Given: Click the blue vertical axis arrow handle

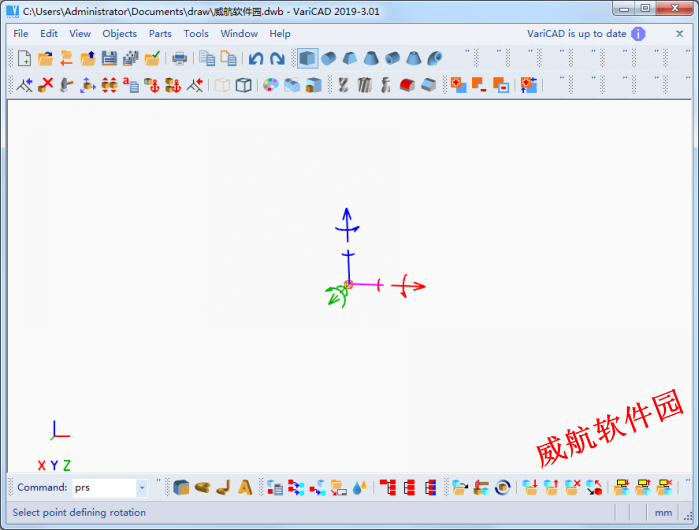Looking at the screenshot, I should pos(347,225).
